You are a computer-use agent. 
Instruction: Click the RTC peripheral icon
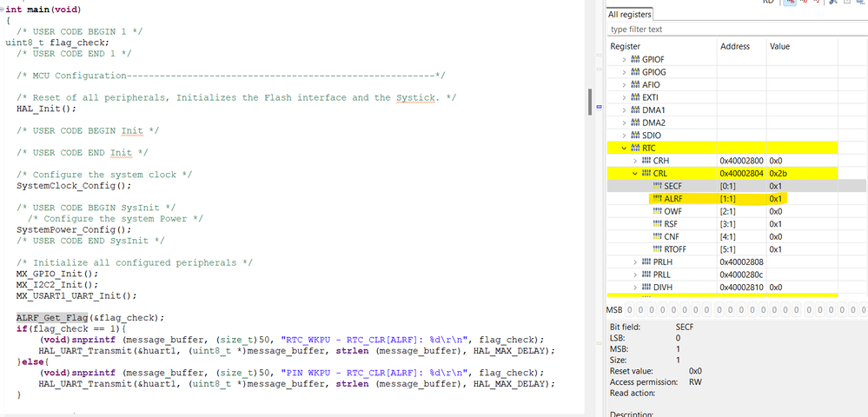635,148
